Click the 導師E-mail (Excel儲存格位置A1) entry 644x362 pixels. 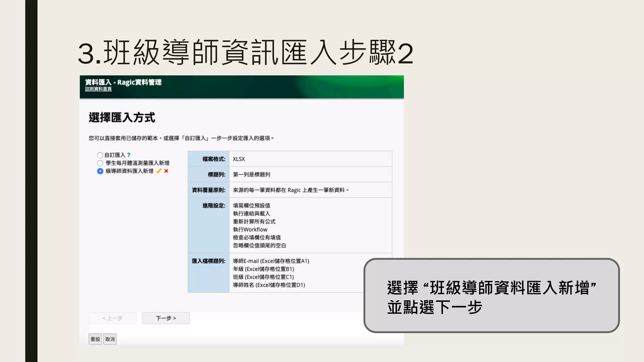(x=271, y=261)
